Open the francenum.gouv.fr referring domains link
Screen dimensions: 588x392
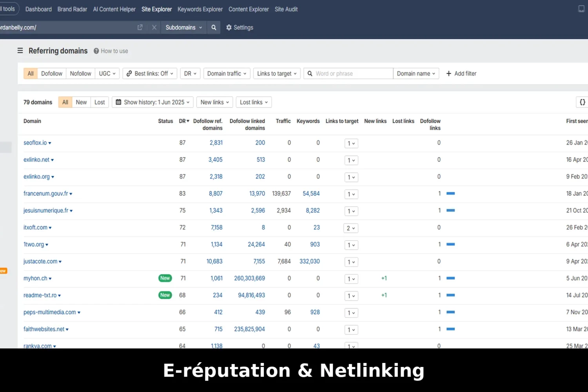tap(216, 193)
